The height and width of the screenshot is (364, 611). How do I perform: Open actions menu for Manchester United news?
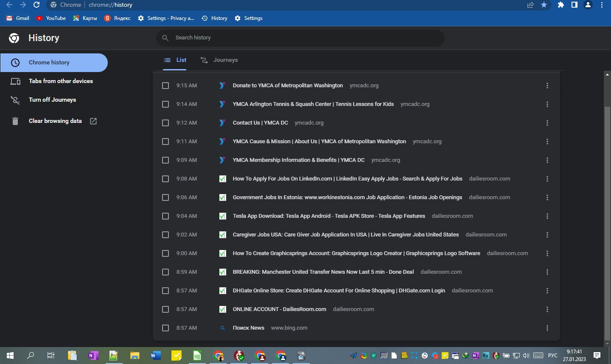pos(547,272)
